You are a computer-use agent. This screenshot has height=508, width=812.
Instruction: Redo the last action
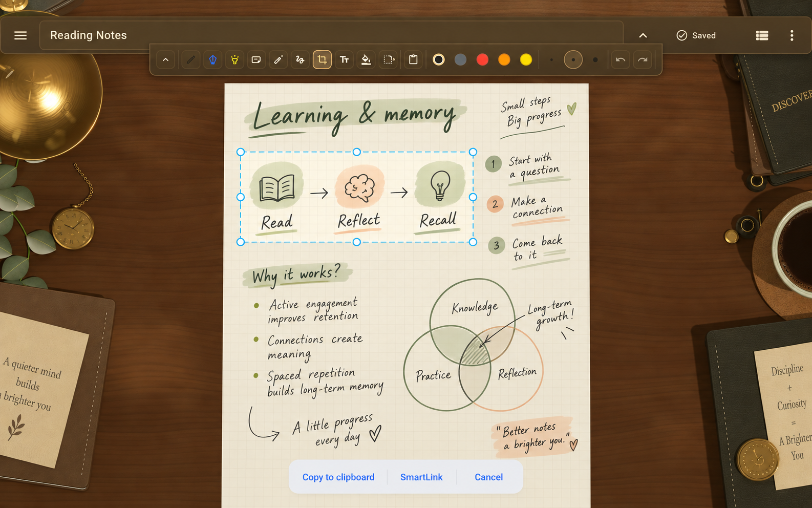pyautogui.click(x=643, y=60)
